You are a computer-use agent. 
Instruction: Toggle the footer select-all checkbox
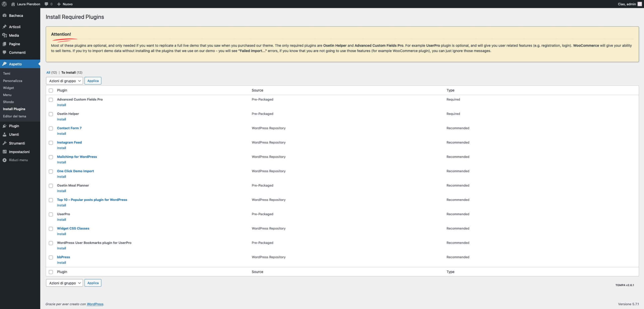point(51,272)
